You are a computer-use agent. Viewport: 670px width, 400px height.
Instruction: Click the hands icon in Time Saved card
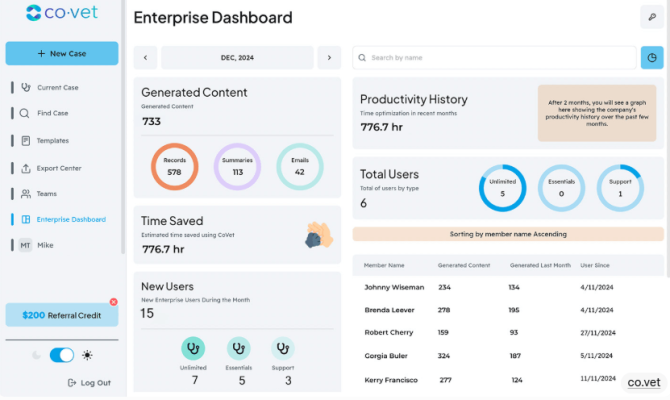click(x=319, y=235)
